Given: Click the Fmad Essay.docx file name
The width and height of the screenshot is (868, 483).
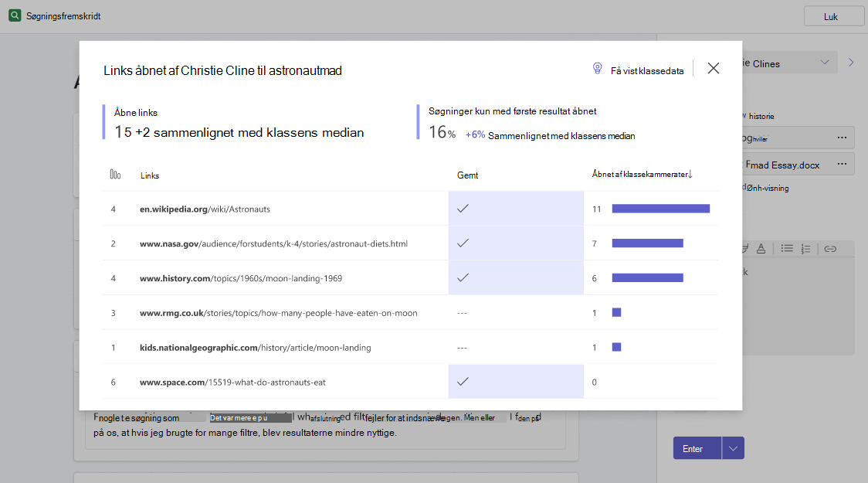Looking at the screenshot, I should pos(782,165).
